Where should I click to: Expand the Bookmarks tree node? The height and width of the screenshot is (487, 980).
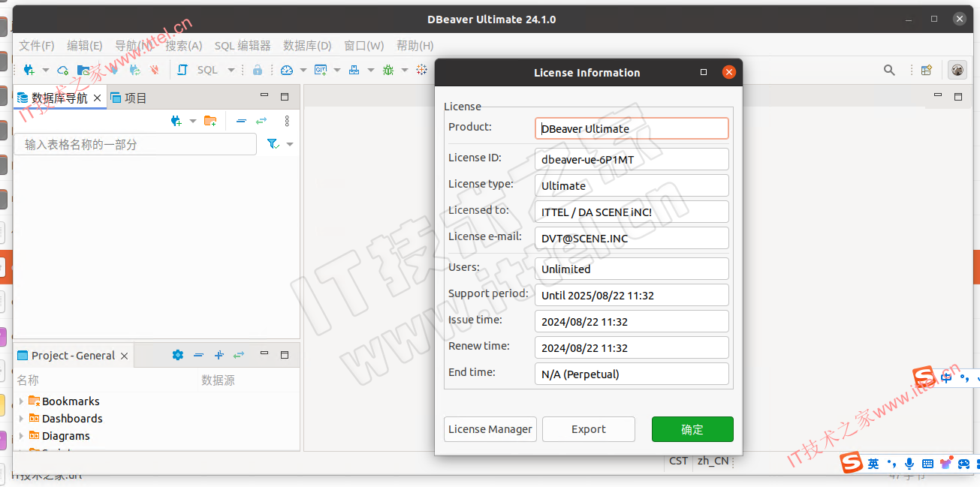[x=21, y=401]
